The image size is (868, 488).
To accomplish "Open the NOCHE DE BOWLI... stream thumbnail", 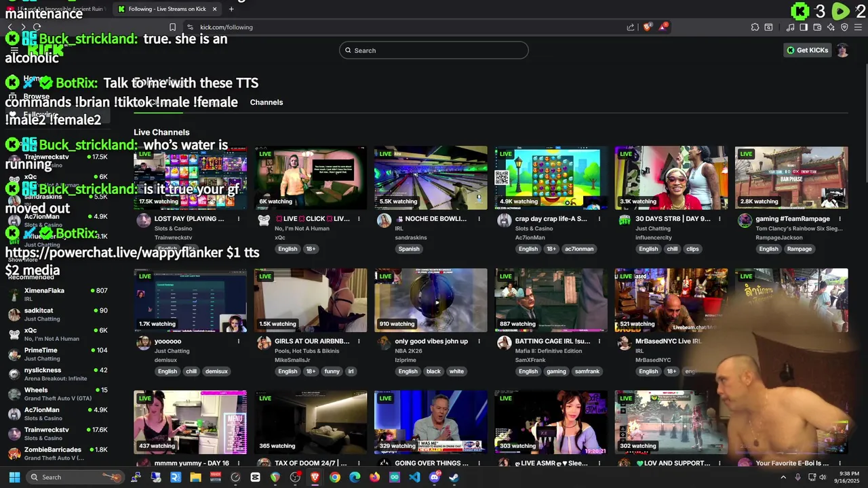I will click(431, 178).
